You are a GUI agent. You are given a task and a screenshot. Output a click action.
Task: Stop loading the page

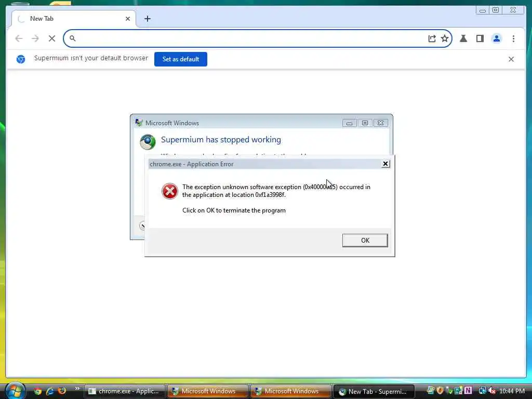(x=52, y=38)
